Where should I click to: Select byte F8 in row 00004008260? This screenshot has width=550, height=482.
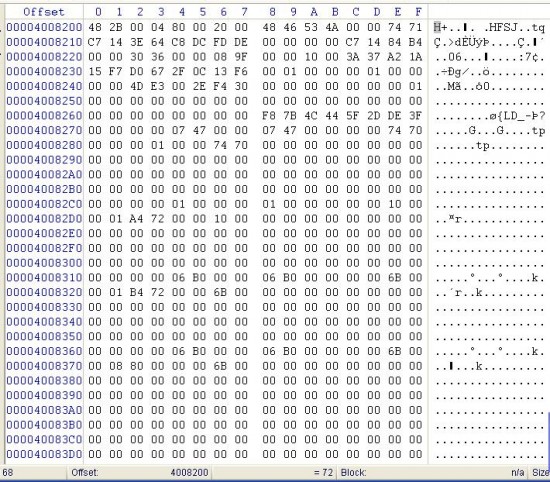269,115
